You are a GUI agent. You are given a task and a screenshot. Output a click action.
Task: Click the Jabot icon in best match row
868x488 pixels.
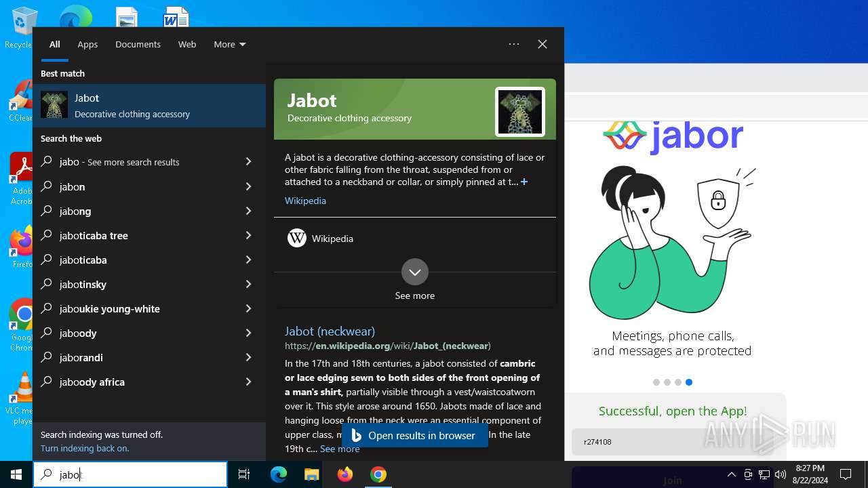point(54,105)
